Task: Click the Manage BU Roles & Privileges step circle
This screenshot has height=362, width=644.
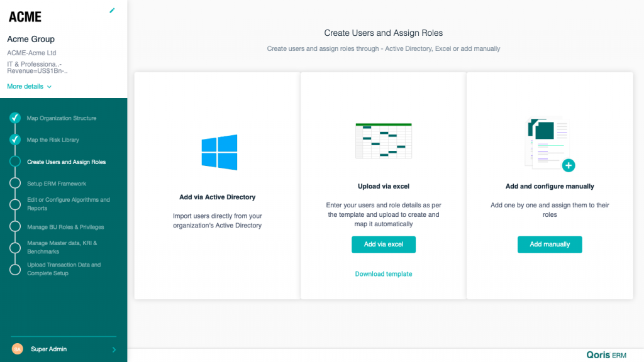Action: 15,226
